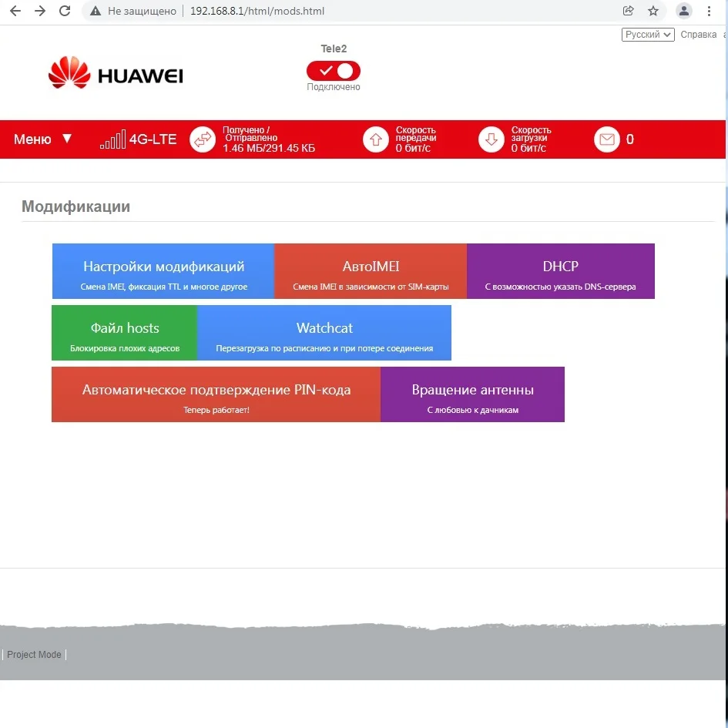The width and height of the screenshot is (728, 728).
Task: Open Автоматическое подтверждение PIN-кода tile
Action: click(216, 394)
